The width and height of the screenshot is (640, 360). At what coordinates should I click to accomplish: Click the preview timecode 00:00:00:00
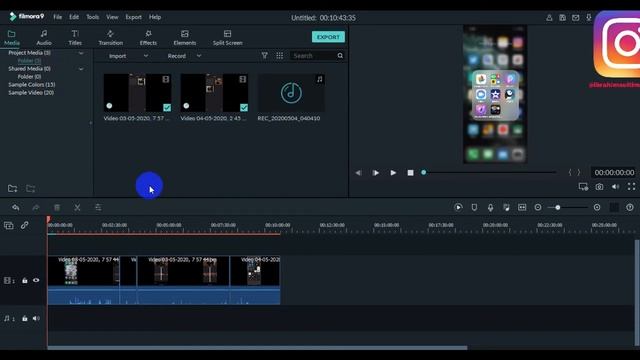(614, 173)
